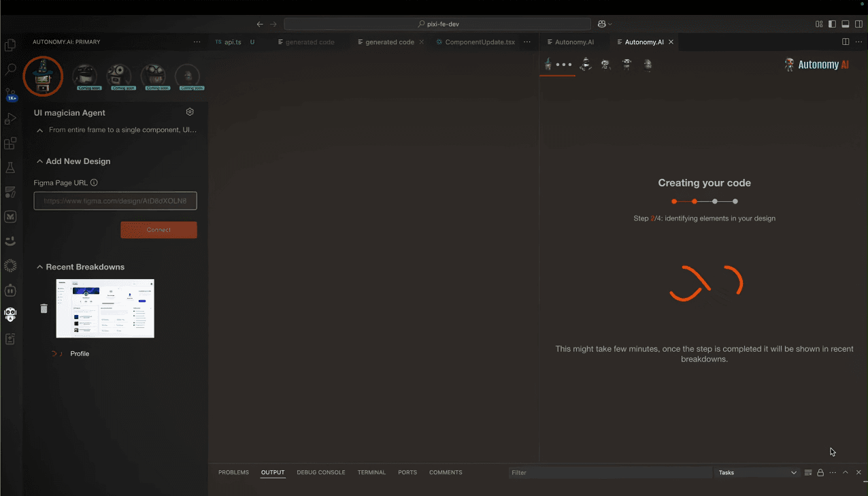The width and height of the screenshot is (868, 496).
Task: Open the Explorer view in activity bar
Action: point(10,46)
